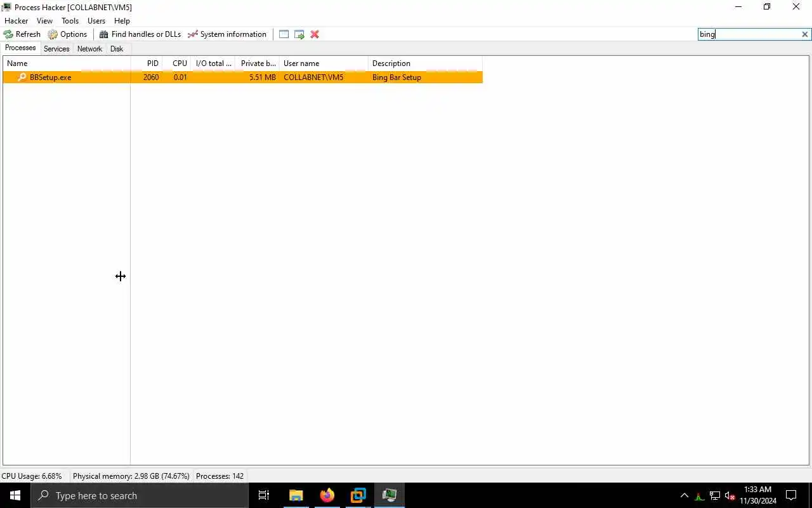
Task: Click the BBSetup.exe process icon
Action: [x=22, y=77]
